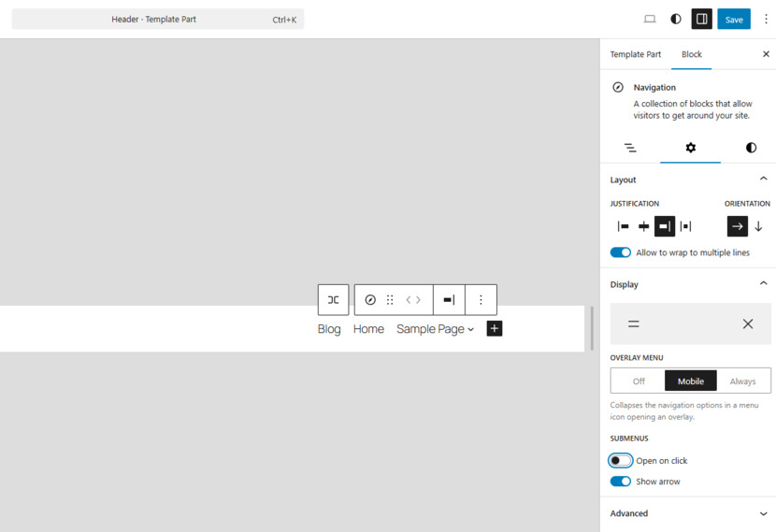Toggle Allow to wrap to multiple lines
The height and width of the screenshot is (532, 776).
click(620, 252)
